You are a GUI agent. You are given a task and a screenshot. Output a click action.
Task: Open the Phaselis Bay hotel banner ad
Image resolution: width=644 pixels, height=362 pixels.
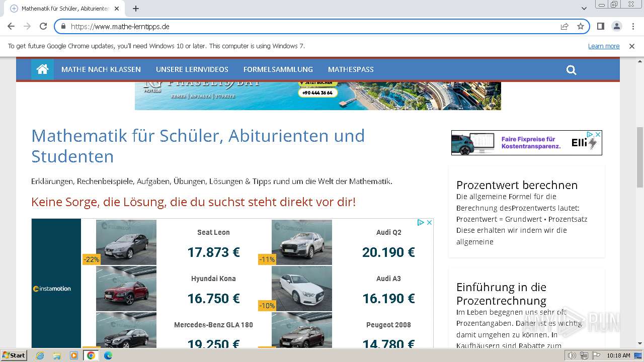pos(318,96)
